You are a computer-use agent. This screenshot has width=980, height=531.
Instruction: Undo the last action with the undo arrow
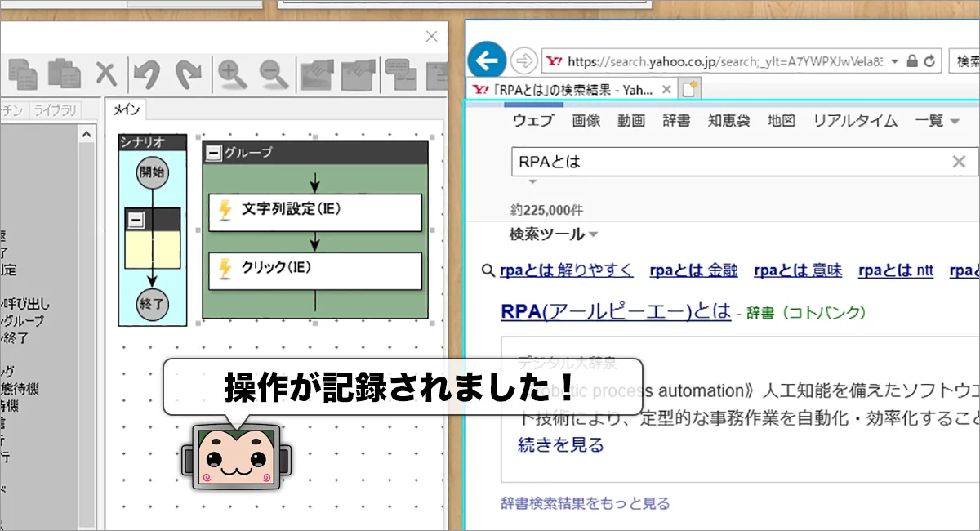pos(147,74)
